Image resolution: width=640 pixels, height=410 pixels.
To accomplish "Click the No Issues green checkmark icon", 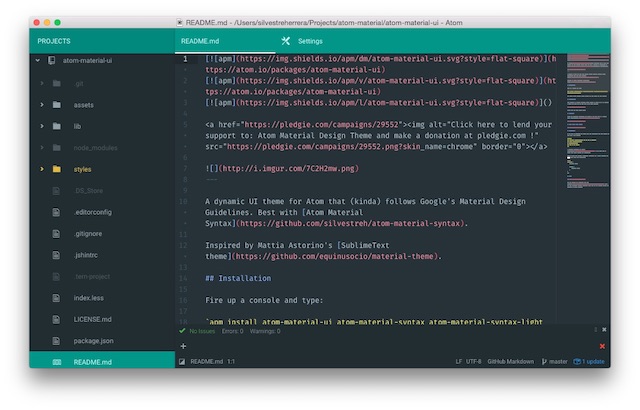I will click(x=182, y=331).
